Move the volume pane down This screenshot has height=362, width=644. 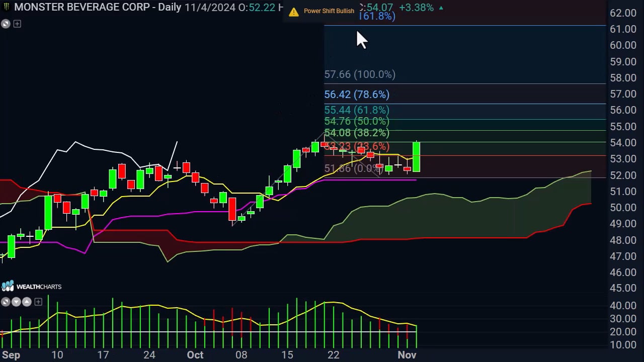(16, 302)
